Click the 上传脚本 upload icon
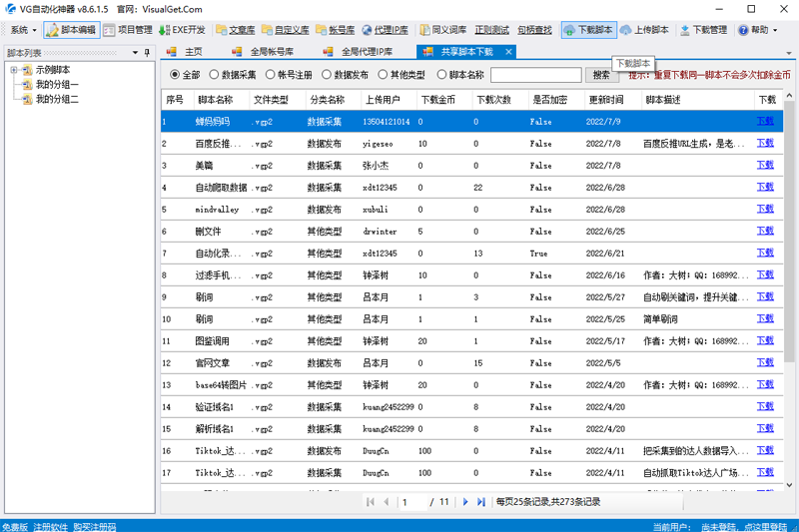 644,30
